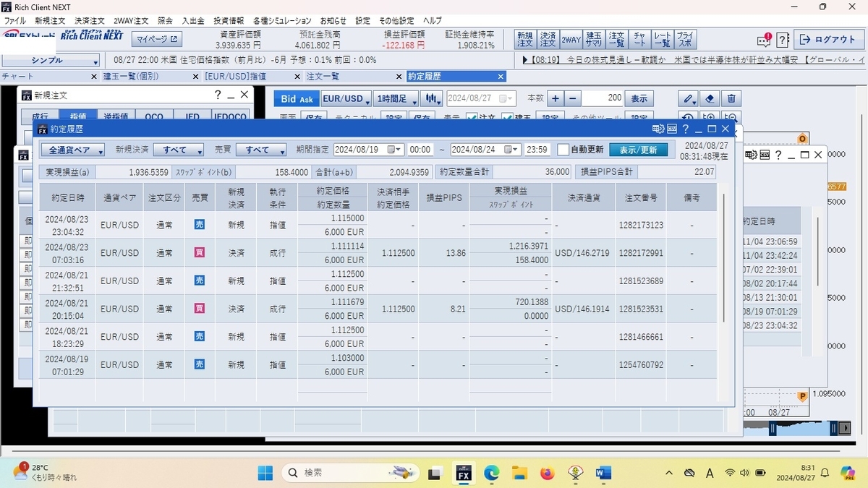Click the minus button for 本数
Viewport: 868px width, 488px height.
tap(572, 98)
